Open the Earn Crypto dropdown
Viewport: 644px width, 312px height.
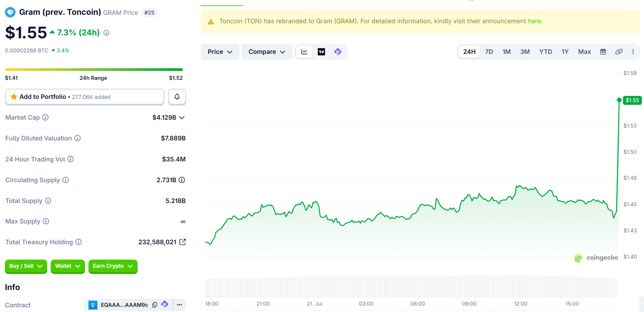(113, 266)
